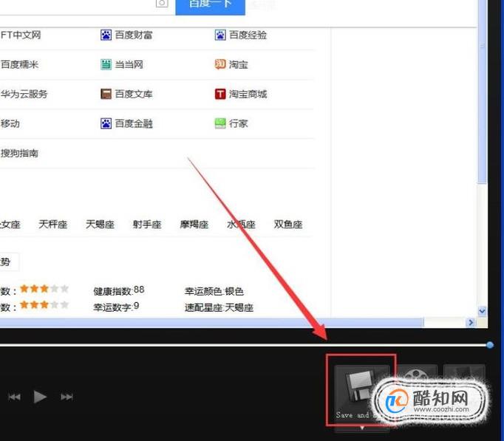504x441 pixels.
Task: Select the 天蝎座 constellation tab
Action: click(x=100, y=225)
